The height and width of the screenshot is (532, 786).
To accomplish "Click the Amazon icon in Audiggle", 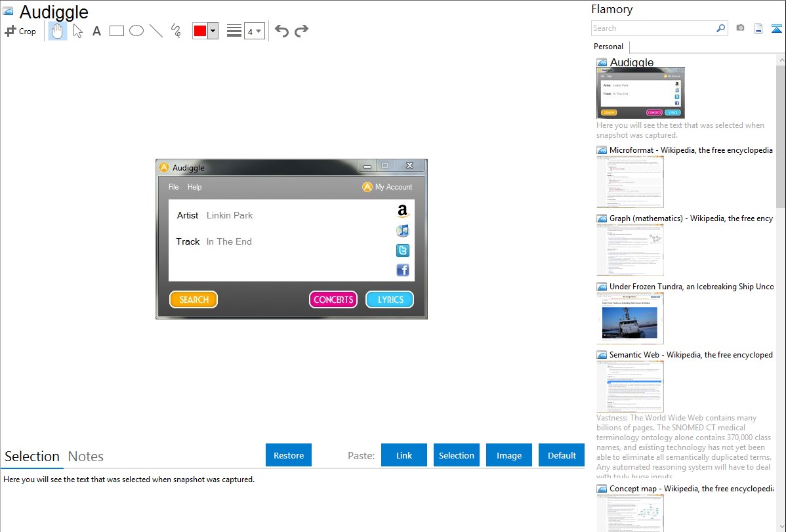I will [403, 211].
